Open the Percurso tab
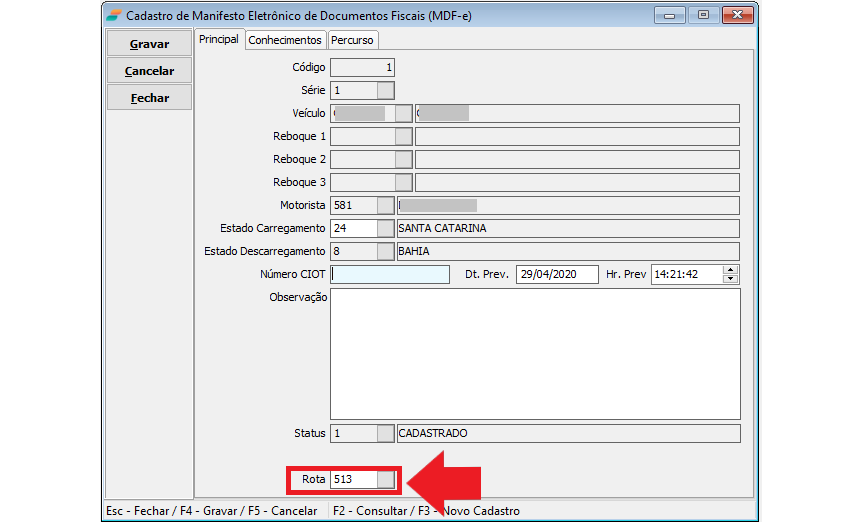 point(353,40)
